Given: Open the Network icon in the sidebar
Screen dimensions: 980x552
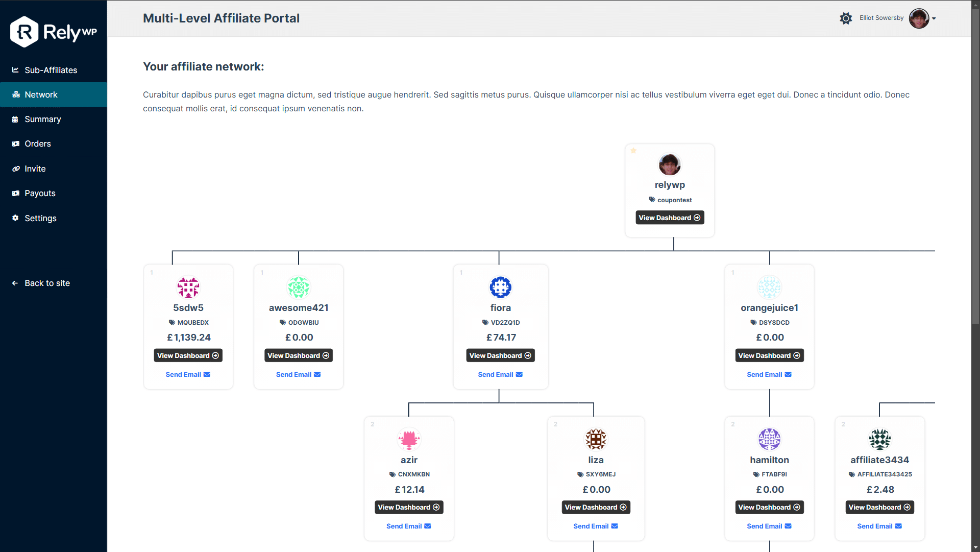Looking at the screenshot, I should [15, 94].
